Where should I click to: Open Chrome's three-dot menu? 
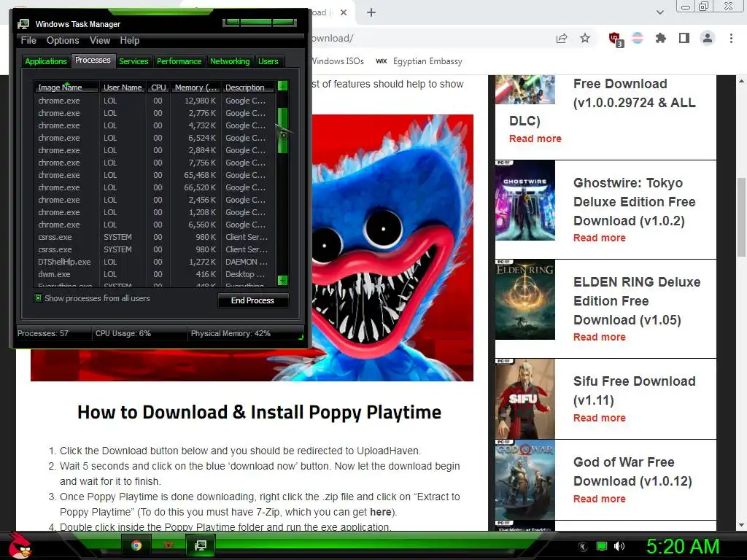(731, 38)
